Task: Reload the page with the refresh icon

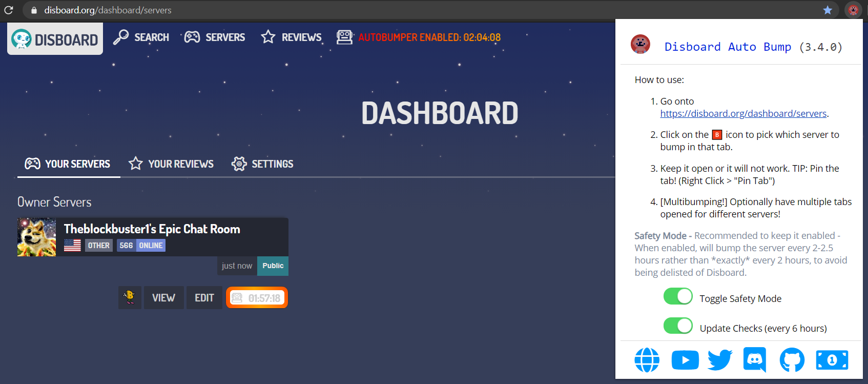Action: click(8, 10)
